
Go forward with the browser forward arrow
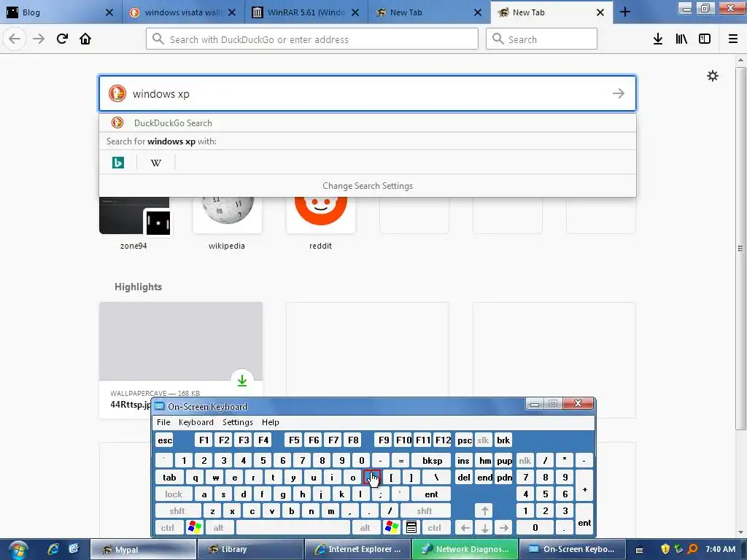point(39,39)
